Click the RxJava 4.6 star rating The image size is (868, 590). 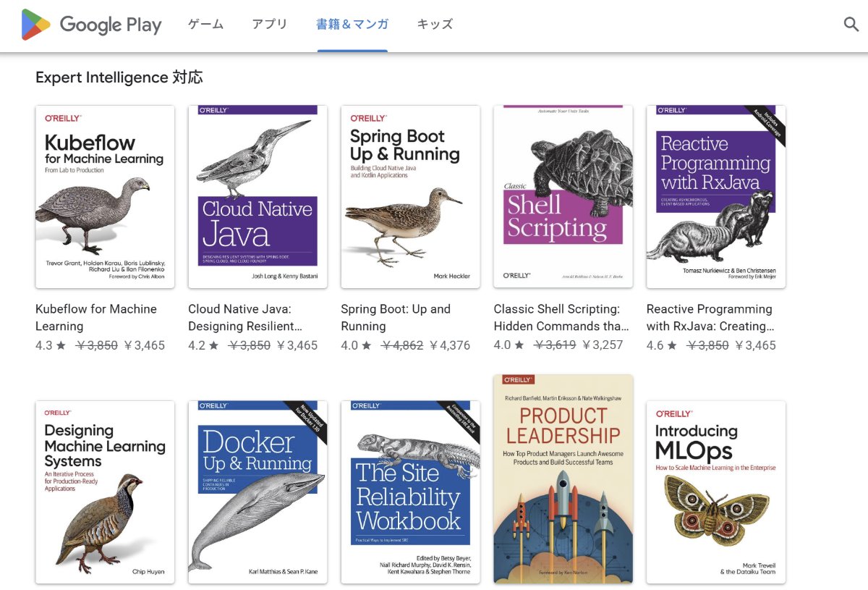[x=662, y=345]
